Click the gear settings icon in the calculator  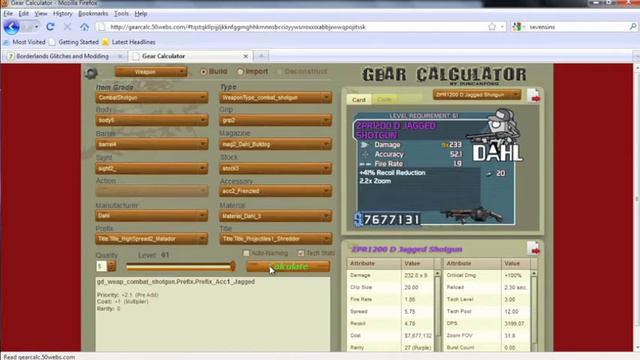tap(91, 73)
